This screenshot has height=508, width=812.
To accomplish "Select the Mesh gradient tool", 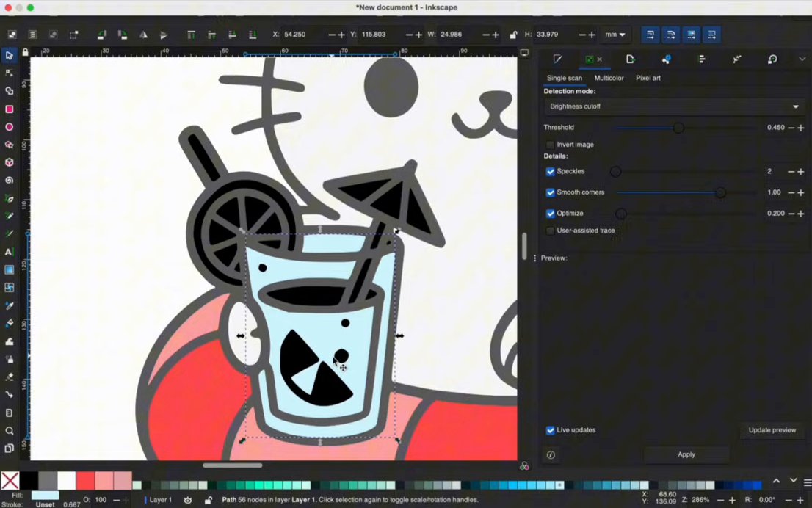I will [9, 288].
